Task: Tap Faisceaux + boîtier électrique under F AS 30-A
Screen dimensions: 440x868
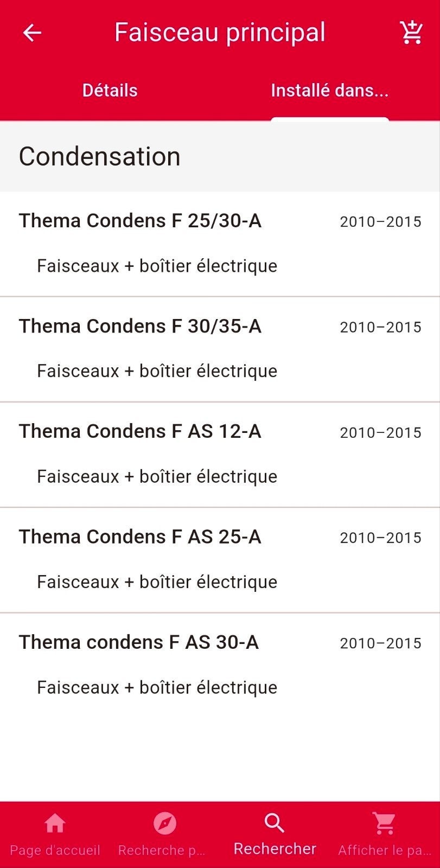Action: [157, 687]
